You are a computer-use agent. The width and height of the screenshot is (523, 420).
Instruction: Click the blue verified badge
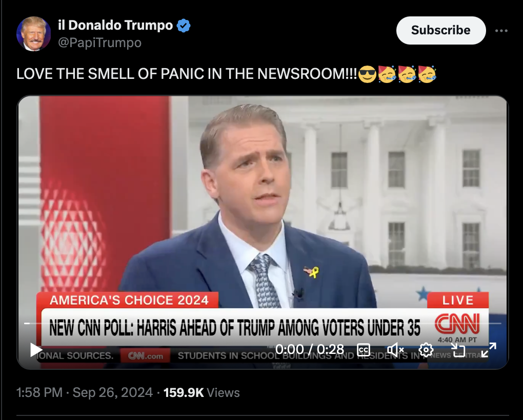tap(184, 26)
